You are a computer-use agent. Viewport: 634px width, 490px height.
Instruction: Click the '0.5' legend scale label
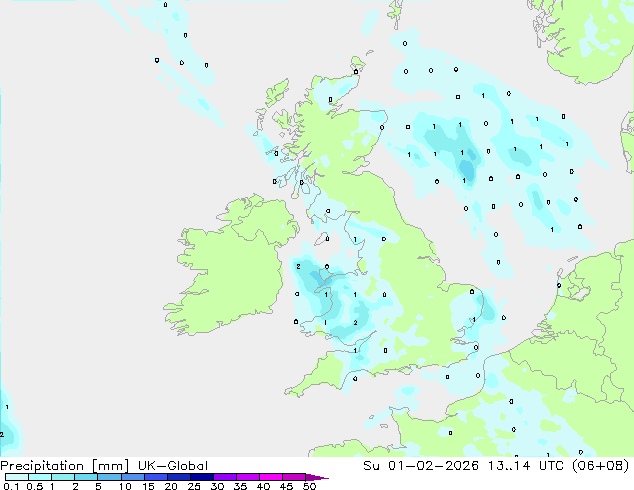34,486
